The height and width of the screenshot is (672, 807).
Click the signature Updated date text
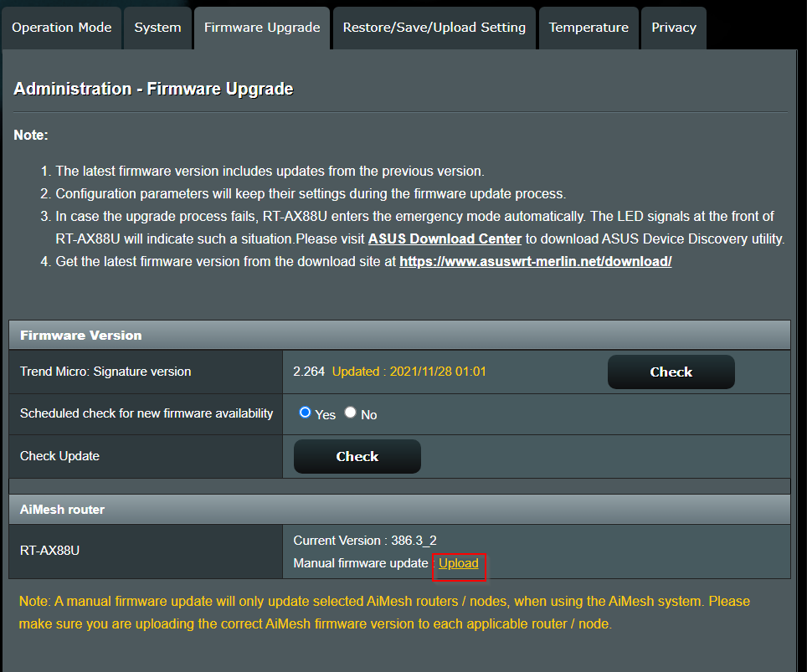(409, 372)
